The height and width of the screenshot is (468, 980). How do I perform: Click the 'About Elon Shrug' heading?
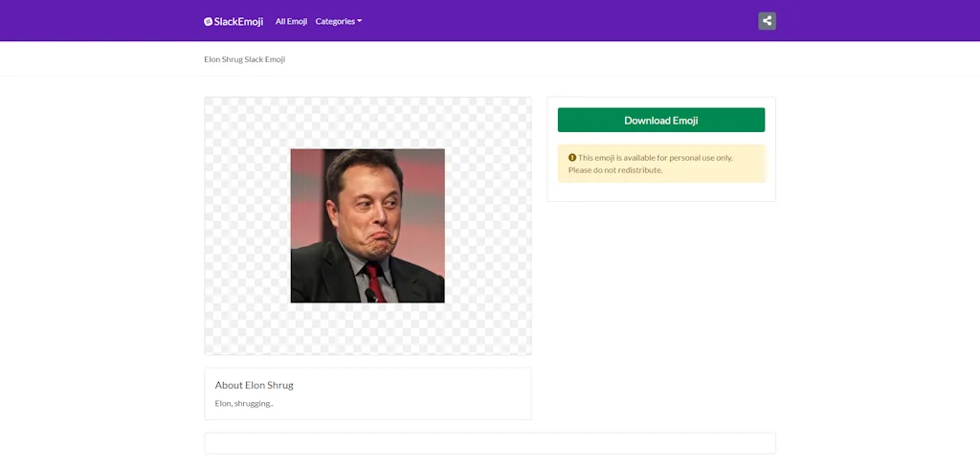pyautogui.click(x=254, y=385)
